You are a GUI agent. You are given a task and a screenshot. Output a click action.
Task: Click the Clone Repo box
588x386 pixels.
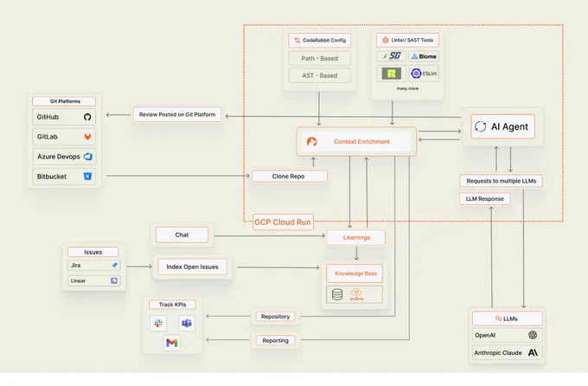tap(289, 176)
